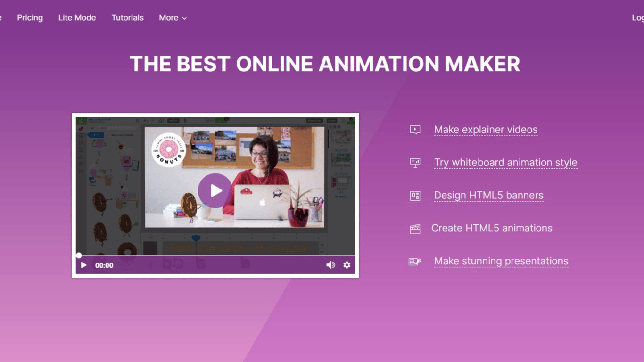Mute the video with the speaker icon
Viewport: 644px width, 362px height.
click(330, 265)
